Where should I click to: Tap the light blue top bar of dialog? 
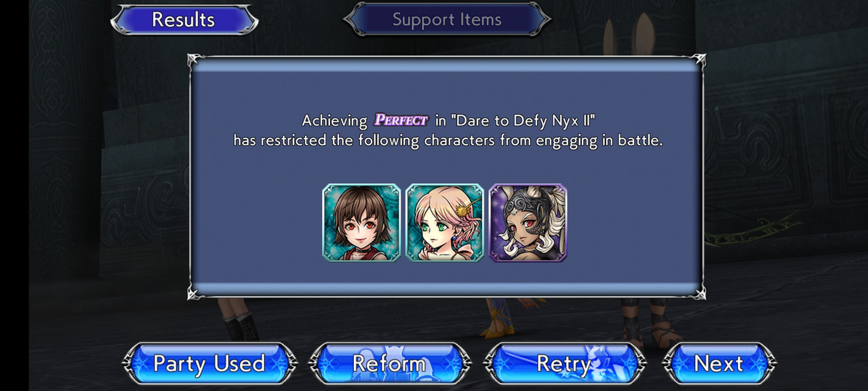[447, 65]
